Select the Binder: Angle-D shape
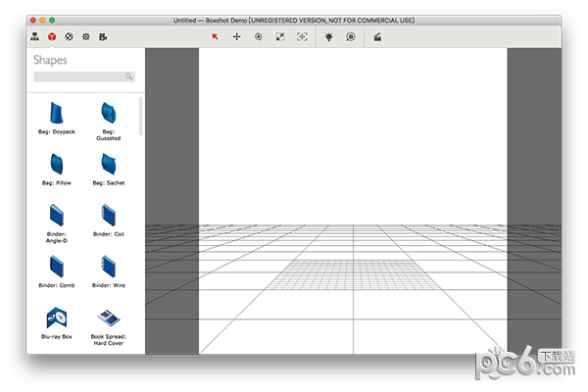Viewport: 588px width, 392px height. 57,223
